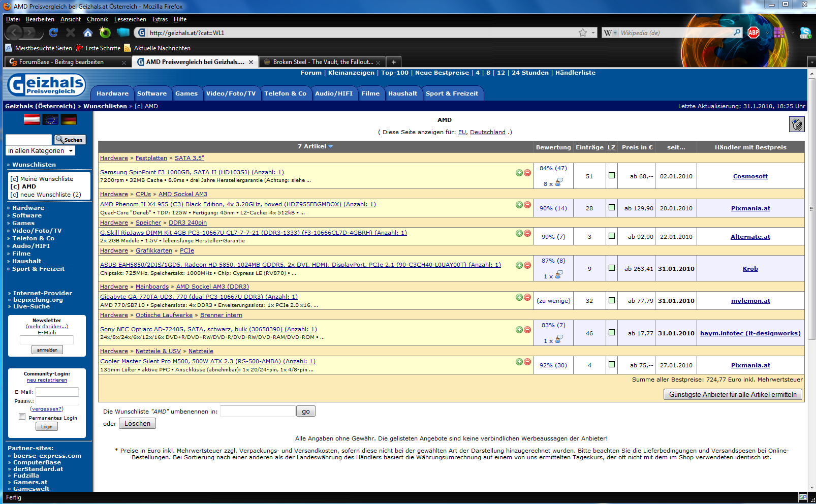This screenshot has height=504, width=816.
Task: Open the Audio/HIFI category tab
Action: click(333, 93)
